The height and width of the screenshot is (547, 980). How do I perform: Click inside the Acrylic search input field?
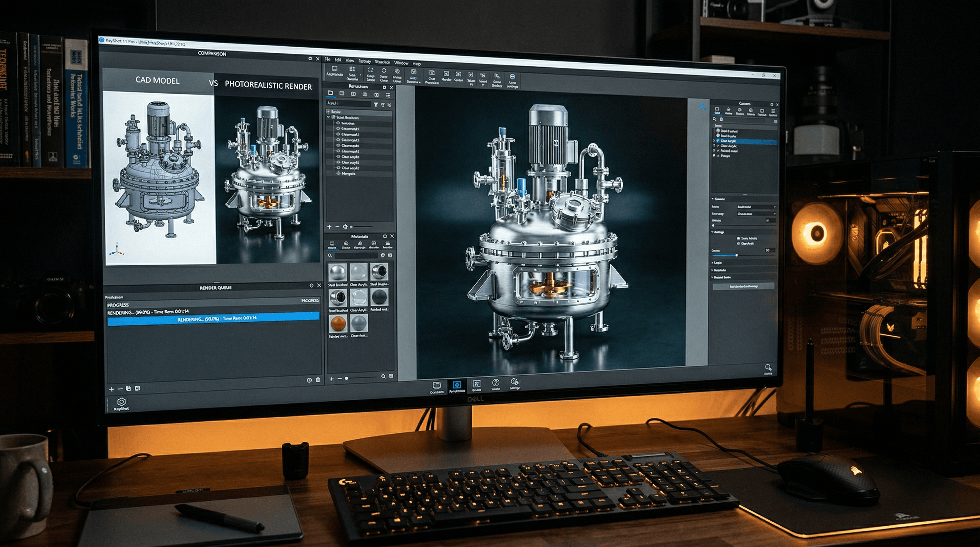[x=349, y=104]
